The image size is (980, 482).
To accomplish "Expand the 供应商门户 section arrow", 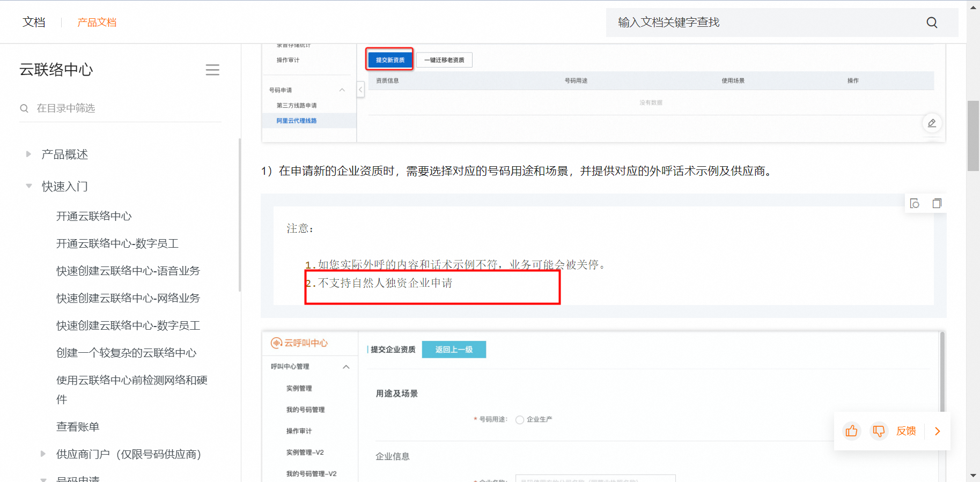I will click(x=43, y=454).
